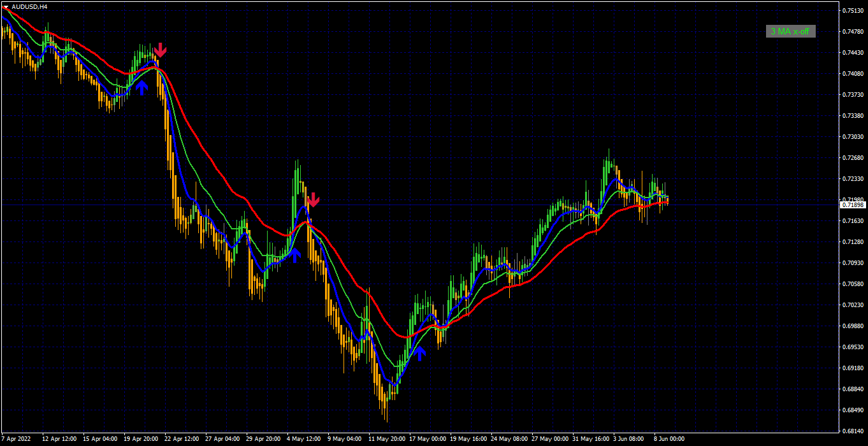The width and height of the screenshot is (868, 446).
Task: Click the 0.73030 price axis value
Action: point(853,136)
